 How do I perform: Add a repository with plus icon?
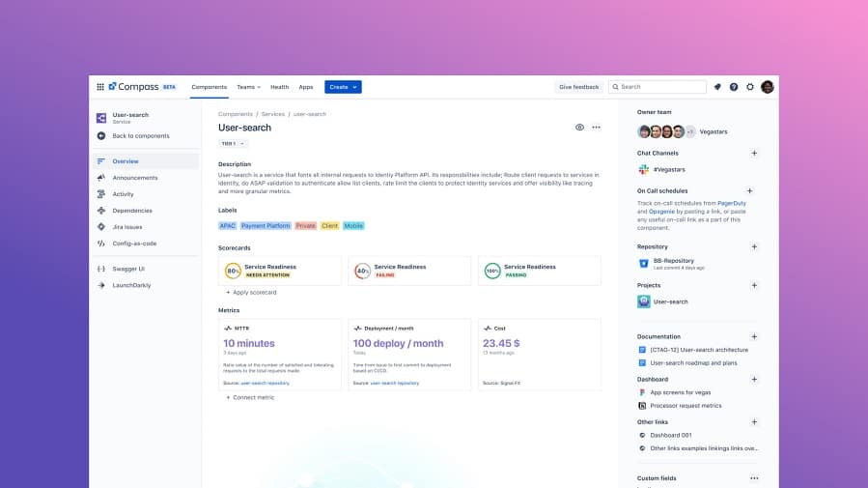(x=754, y=246)
